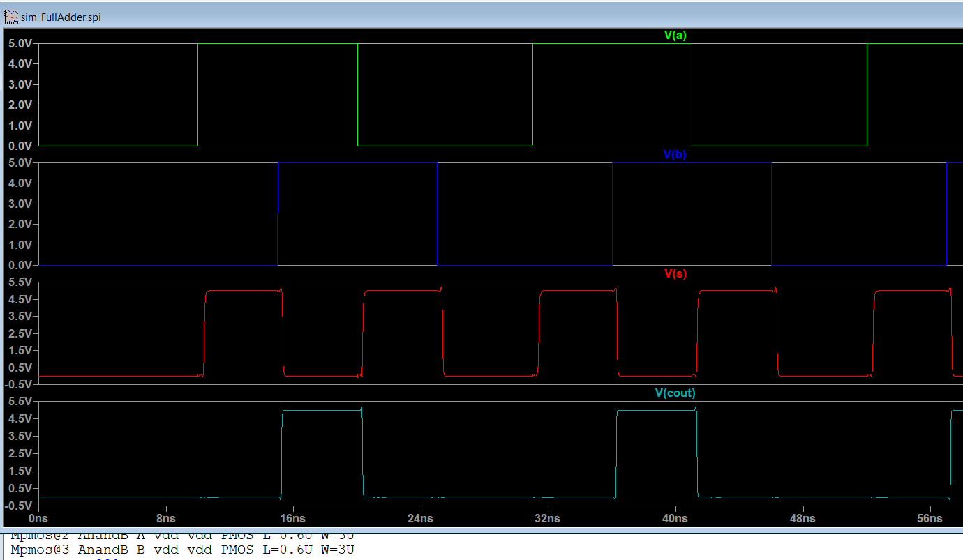Click the 2.5V tick on V(s) axis
Viewport: 963px width, 560px height.
pyautogui.click(x=20, y=333)
